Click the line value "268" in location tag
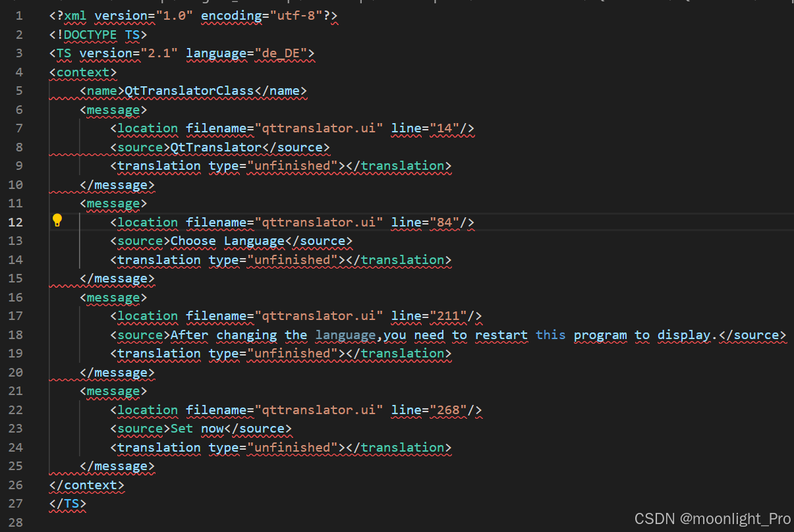Screen dimensions: 794x532 pos(449,410)
